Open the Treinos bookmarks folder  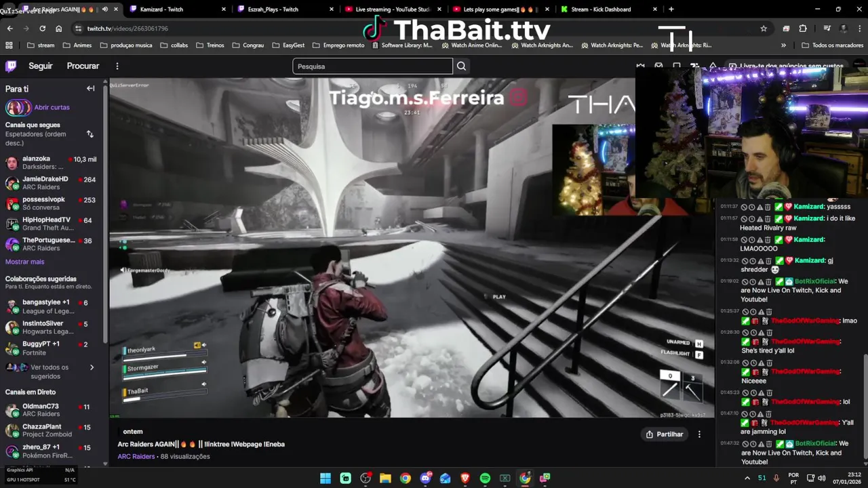210,45
